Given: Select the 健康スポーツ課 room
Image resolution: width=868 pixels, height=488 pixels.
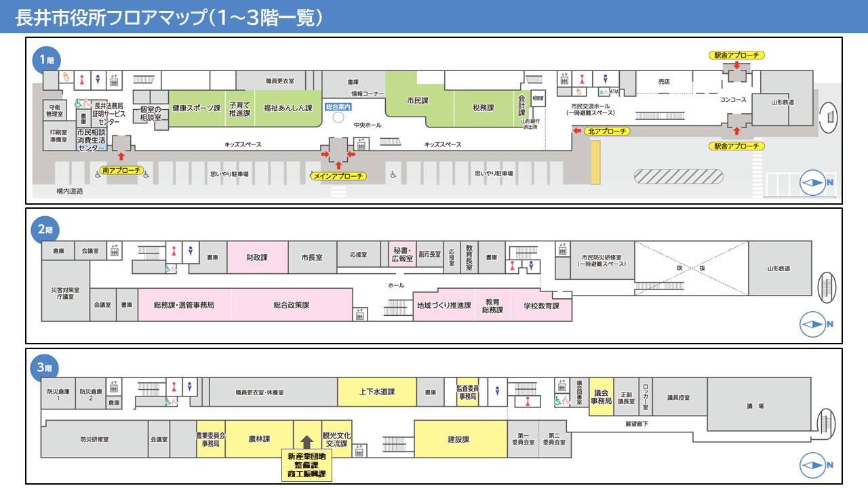Looking at the screenshot, I should coord(197,108).
